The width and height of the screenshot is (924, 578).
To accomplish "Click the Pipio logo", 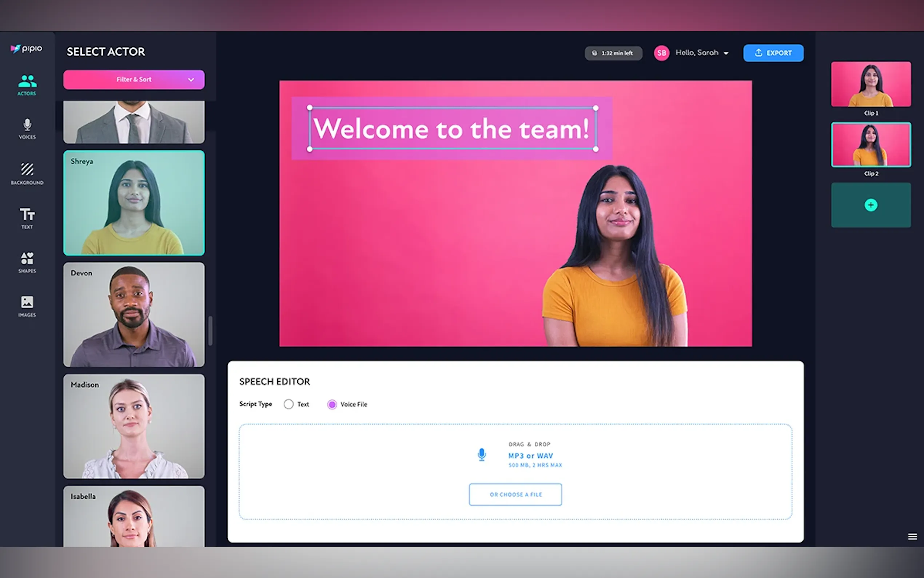I will pyautogui.click(x=26, y=49).
